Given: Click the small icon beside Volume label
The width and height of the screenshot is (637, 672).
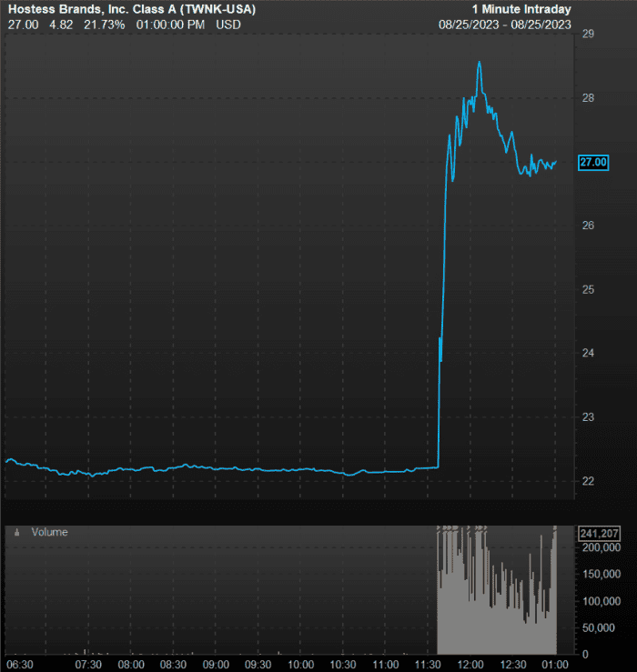Looking at the screenshot, I should pyautogui.click(x=17, y=533).
